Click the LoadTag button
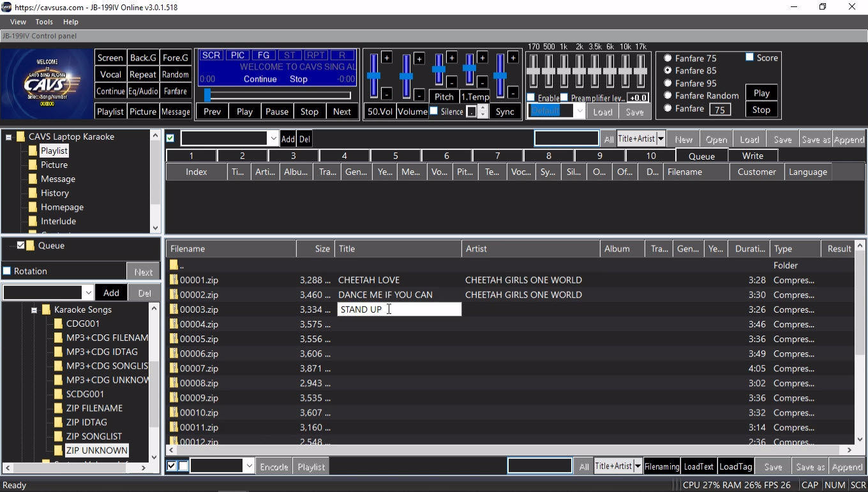The width and height of the screenshot is (868, 492). [x=735, y=466]
